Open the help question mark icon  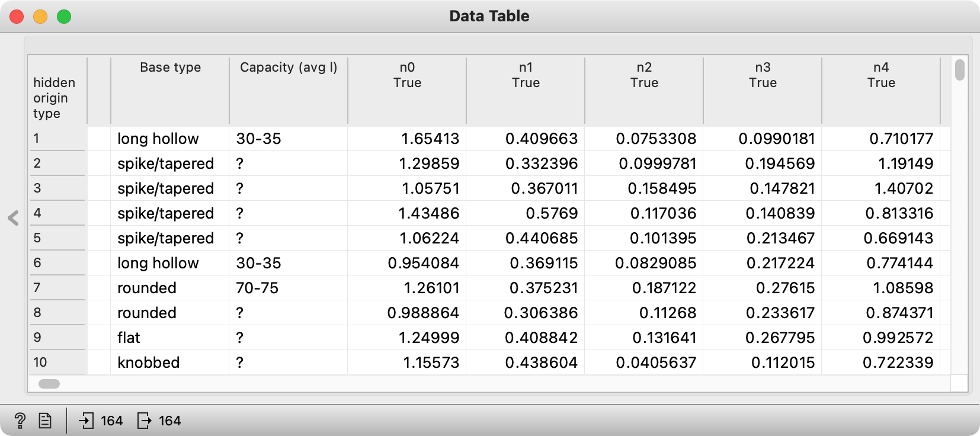pyautogui.click(x=20, y=421)
